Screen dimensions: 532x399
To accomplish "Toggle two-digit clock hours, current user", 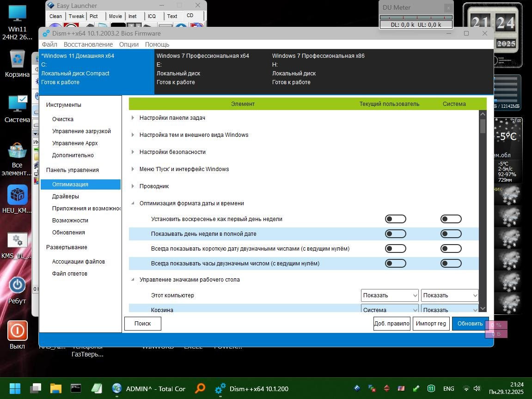I will click(x=396, y=263).
